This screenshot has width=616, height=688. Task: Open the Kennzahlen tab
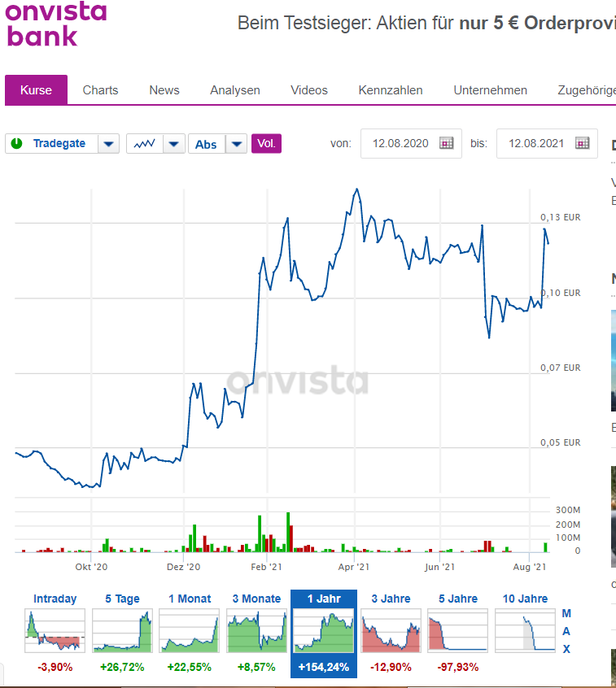click(391, 90)
